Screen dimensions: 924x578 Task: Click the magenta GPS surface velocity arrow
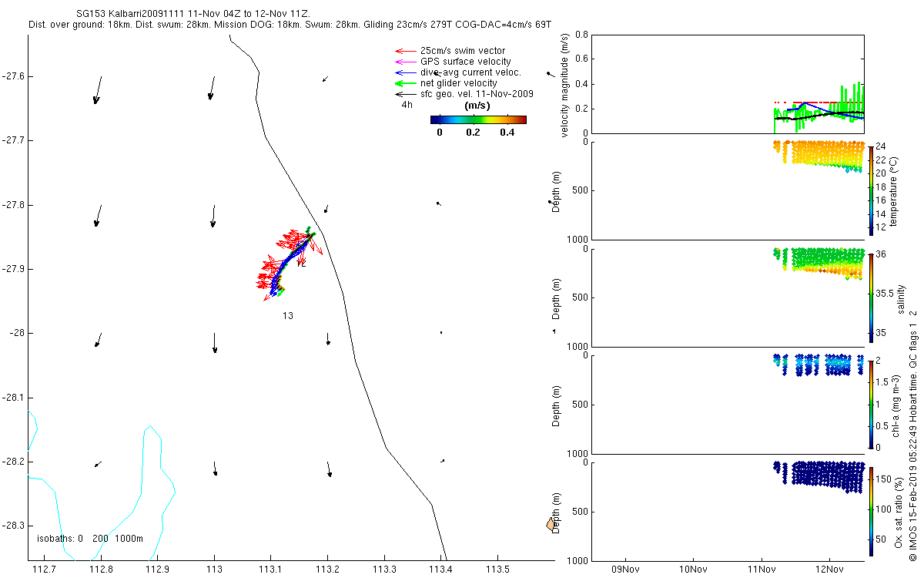tap(404, 62)
